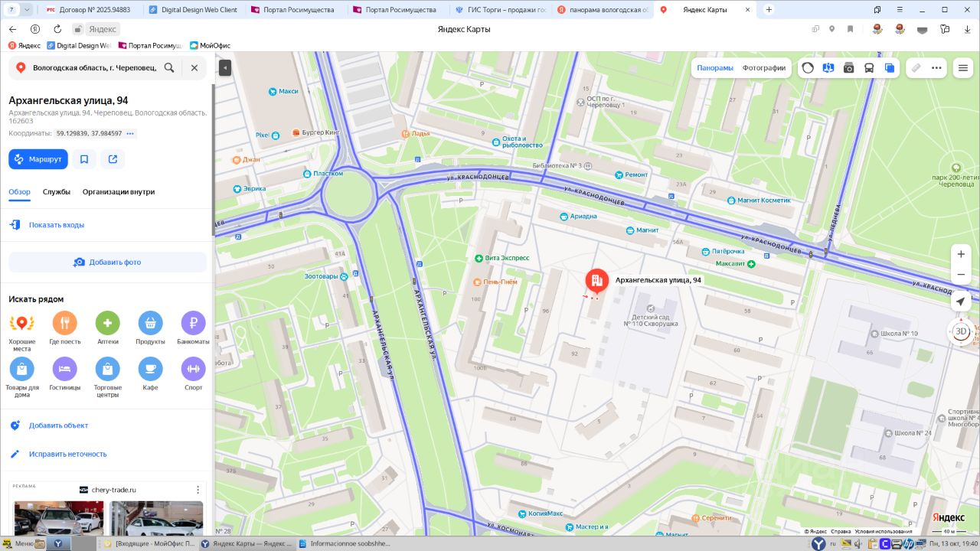Viewport: 980px width, 551px height.
Task: Search nearby Банкоматы
Action: point(194,329)
